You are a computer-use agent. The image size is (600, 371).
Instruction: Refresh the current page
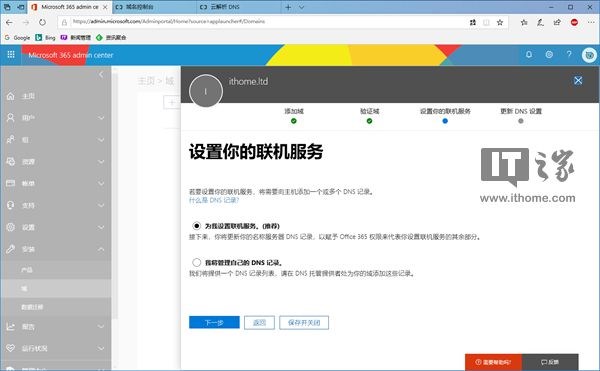tap(42, 22)
